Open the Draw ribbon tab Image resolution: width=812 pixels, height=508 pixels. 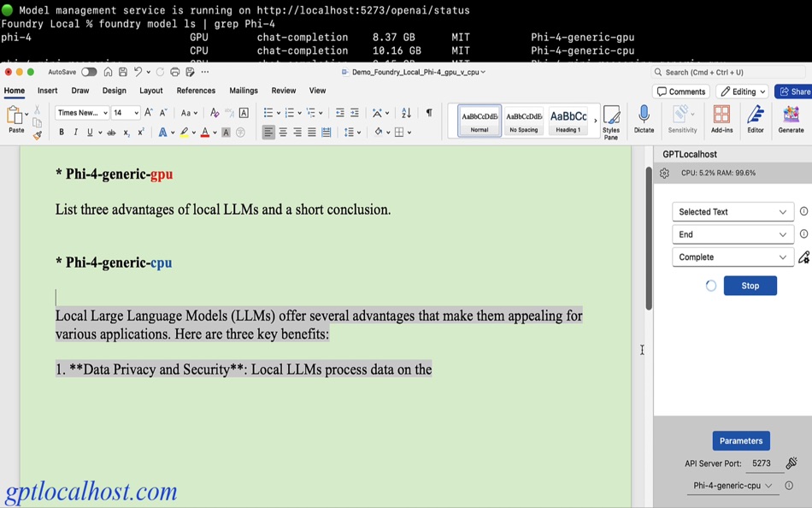pos(80,91)
